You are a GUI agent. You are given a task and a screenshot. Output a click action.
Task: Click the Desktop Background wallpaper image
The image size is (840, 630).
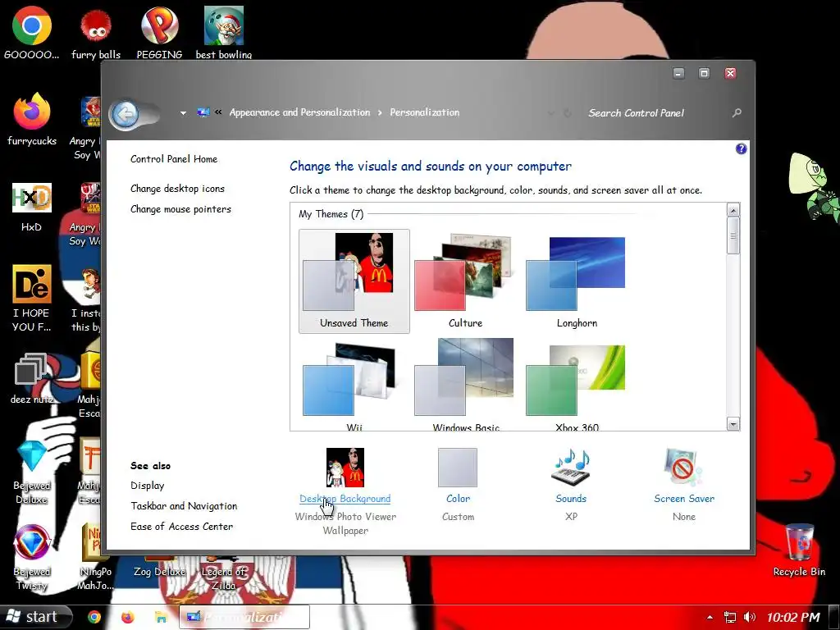345,467
